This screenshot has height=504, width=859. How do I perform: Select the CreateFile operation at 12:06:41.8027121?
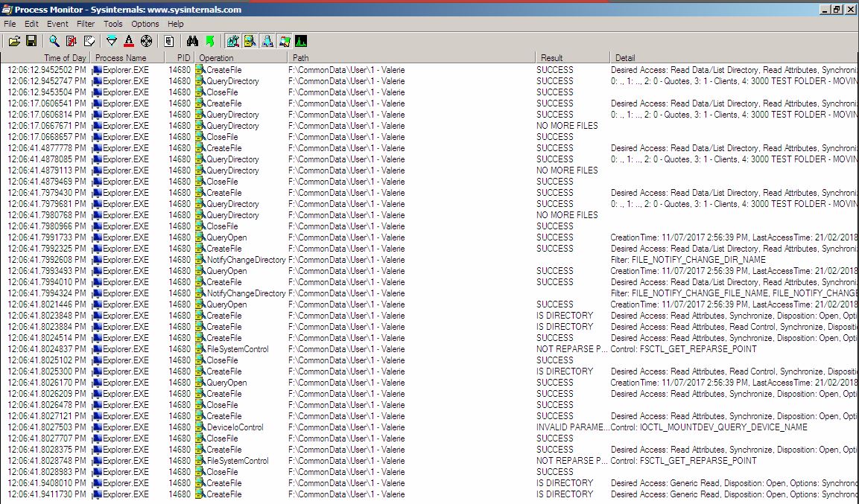click(224, 416)
